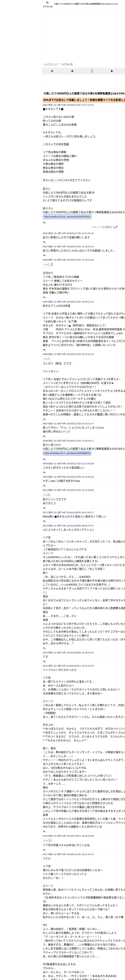The width and height of the screenshot is (125, 980).
Task: Click the UPLIFT advertisement banner
Action: [x=84, y=100]
